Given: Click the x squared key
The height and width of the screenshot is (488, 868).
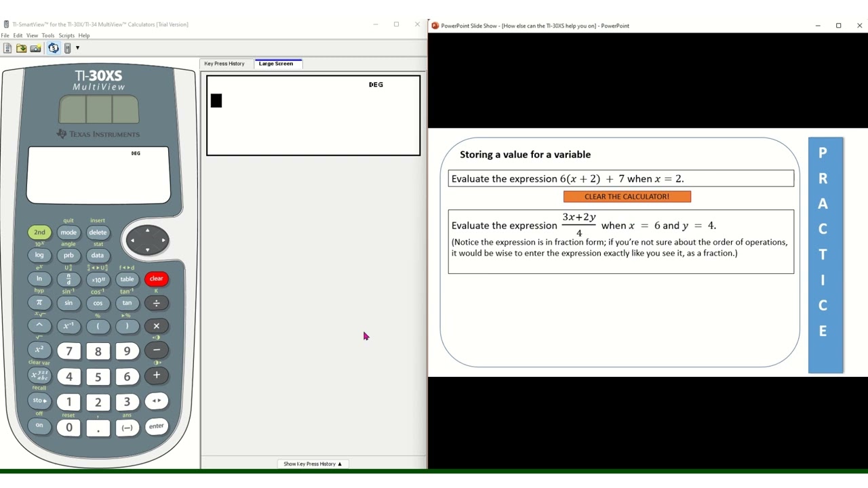Looking at the screenshot, I should coord(39,350).
